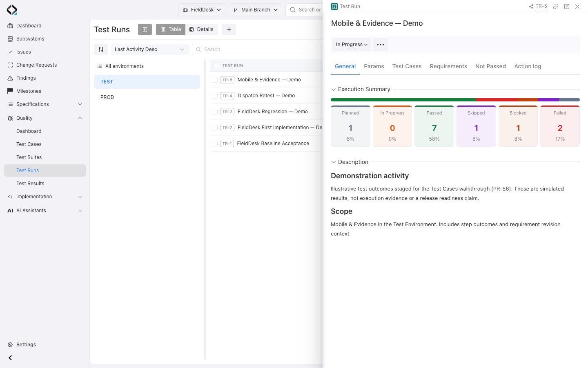Open test run in new window
This screenshot has height=368, width=588.
(567, 7)
